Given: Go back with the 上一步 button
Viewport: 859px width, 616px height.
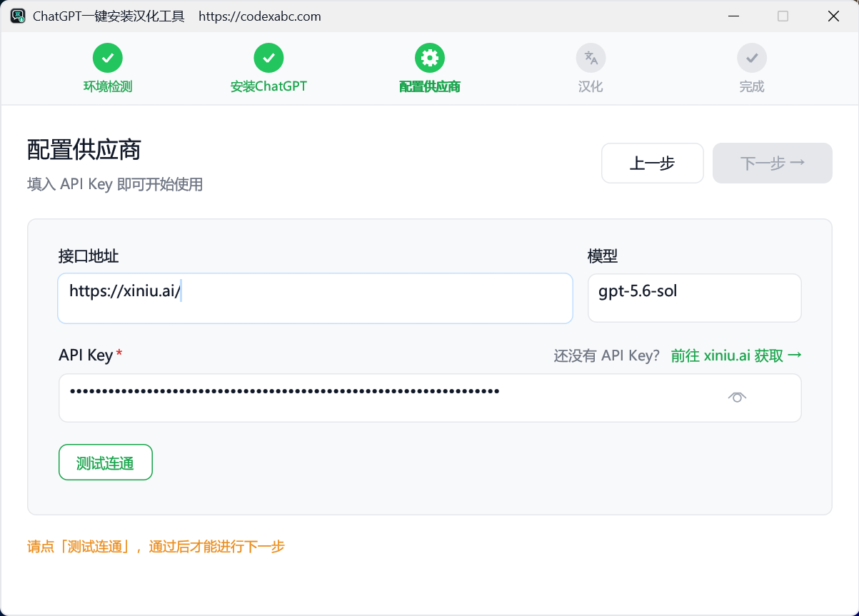Looking at the screenshot, I should (x=653, y=163).
